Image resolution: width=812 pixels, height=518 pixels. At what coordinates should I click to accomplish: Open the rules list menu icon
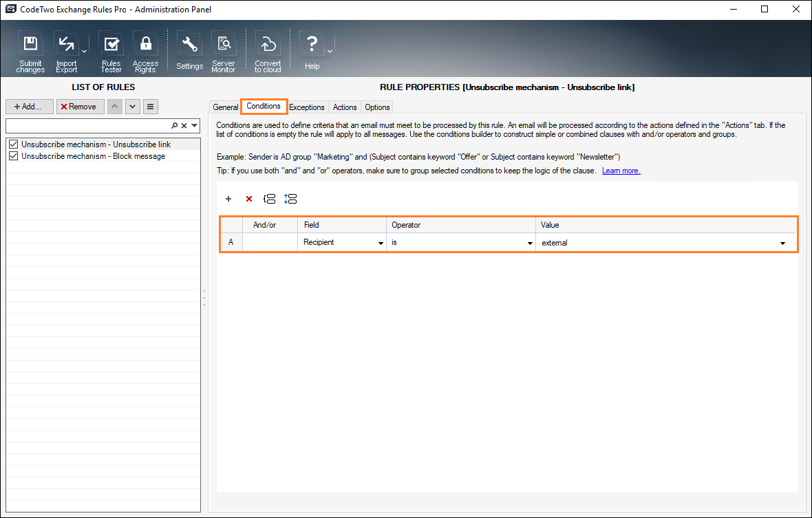point(150,107)
